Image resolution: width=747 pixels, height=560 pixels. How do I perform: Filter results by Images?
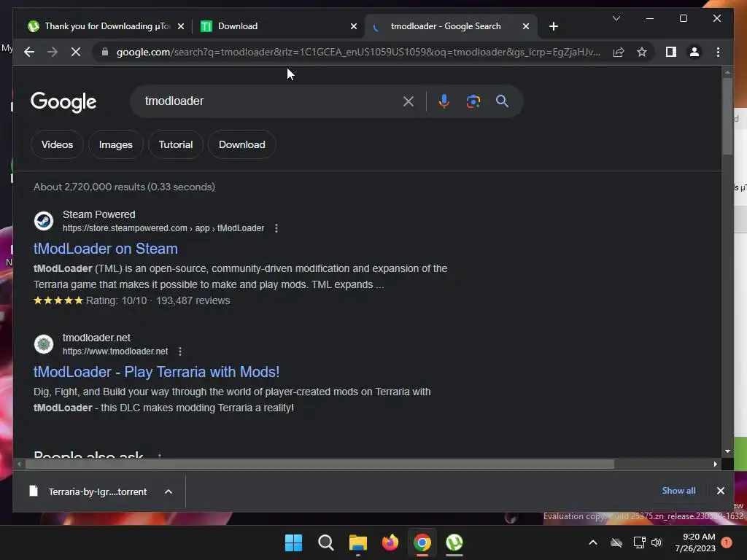(116, 144)
